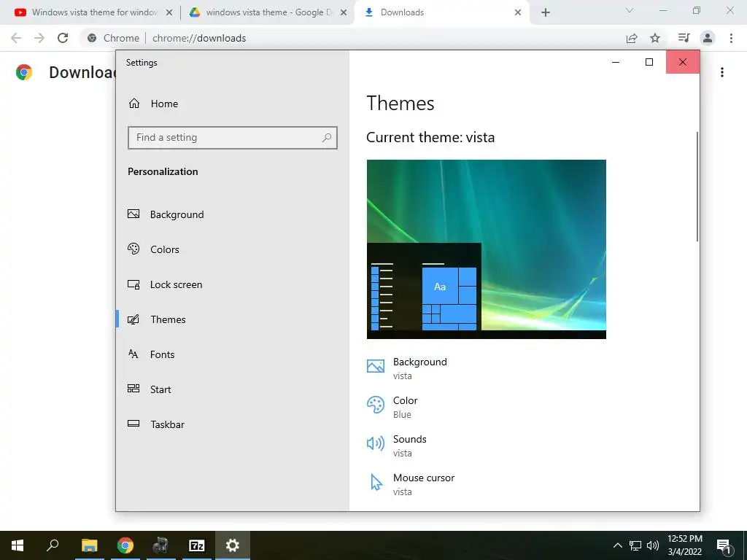The width and height of the screenshot is (747, 560).
Task: Open media app icon beside Chrome in taskbar
Action: click(x=160, y=545)
